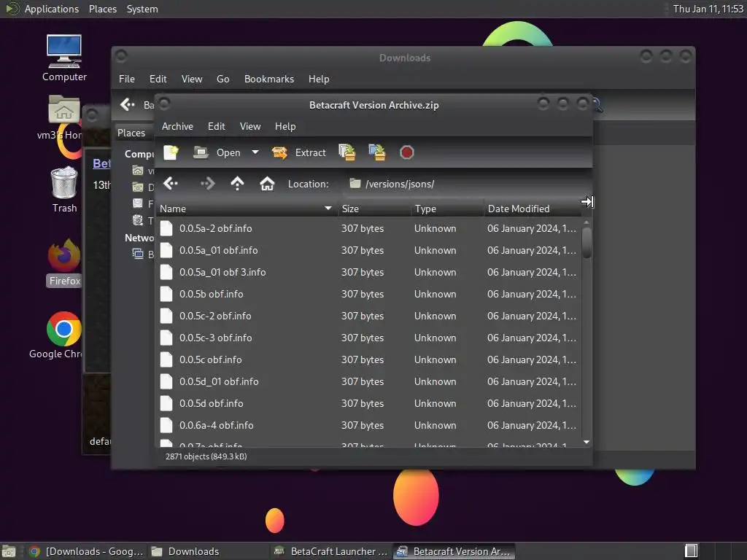Viewport: 747px width, 560px height.
Task: Open File menu in Downloads window
Action: (127, 79)
